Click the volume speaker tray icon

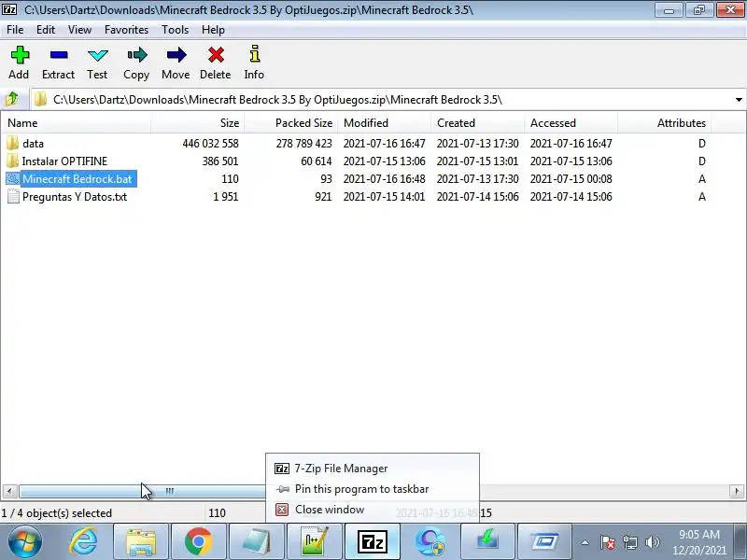coord(652,542)
